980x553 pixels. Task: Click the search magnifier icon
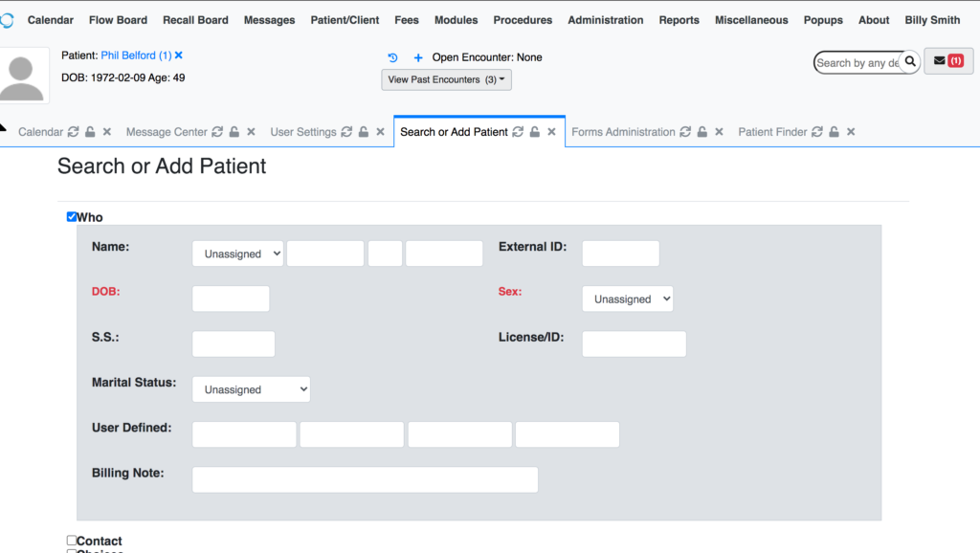point(910,61)
